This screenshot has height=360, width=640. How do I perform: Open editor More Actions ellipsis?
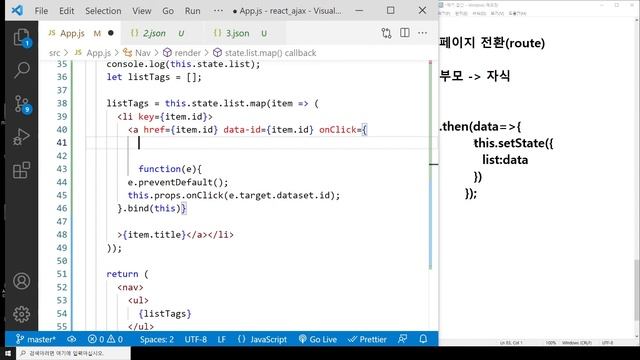pos(422,33)
